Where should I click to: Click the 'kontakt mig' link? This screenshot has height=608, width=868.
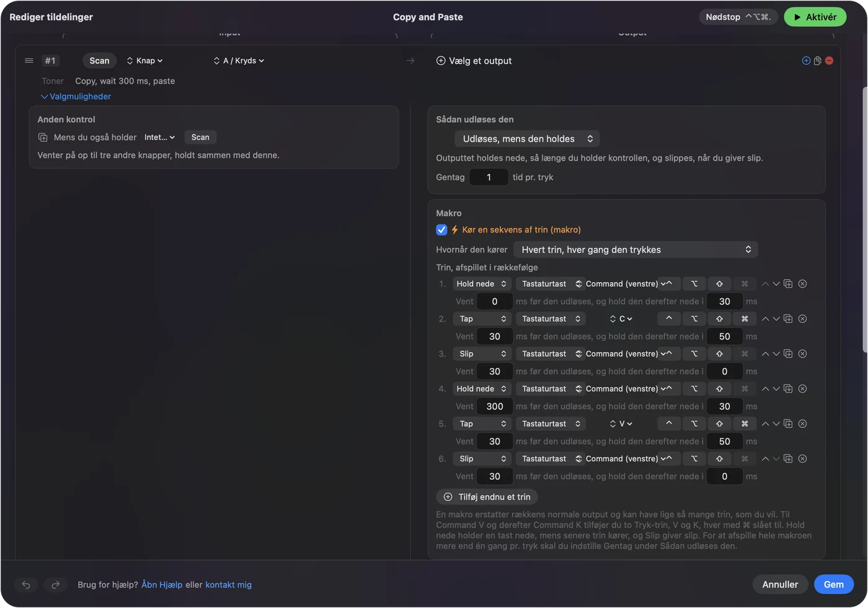[228, 584]
